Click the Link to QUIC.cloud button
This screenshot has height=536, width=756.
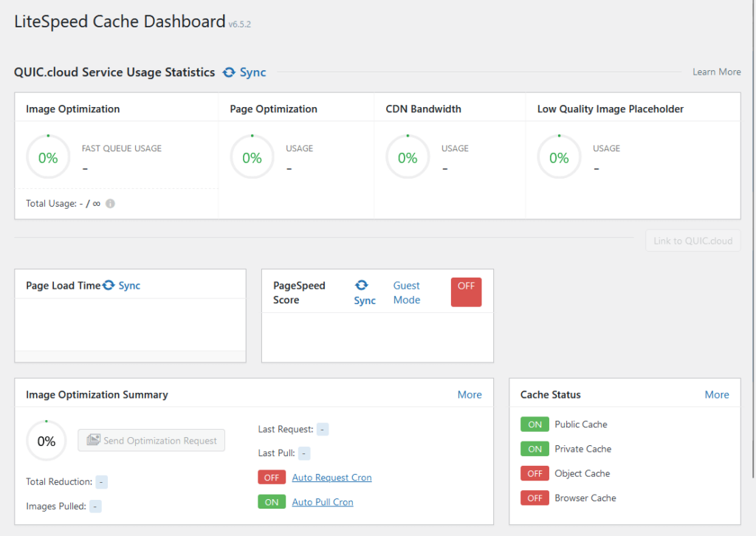coord(693,241)
